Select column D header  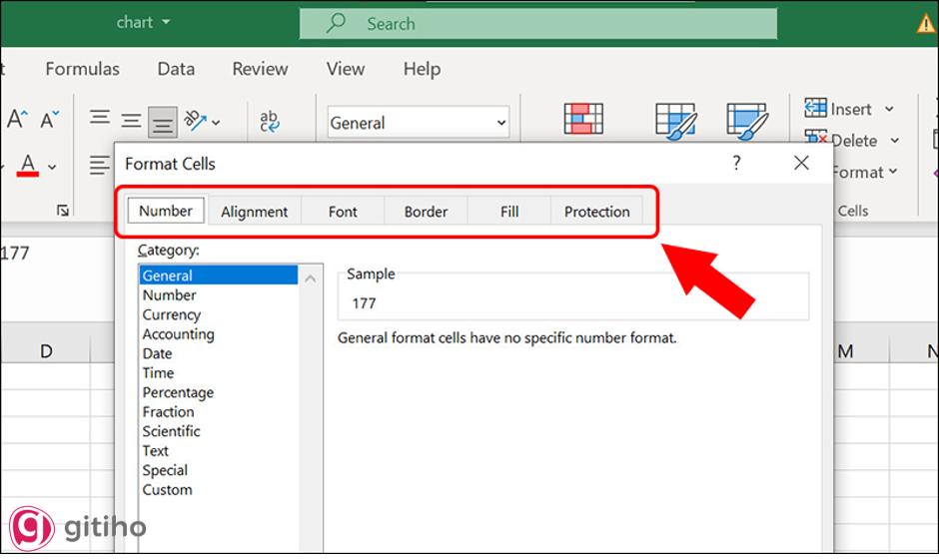[46, 350]
